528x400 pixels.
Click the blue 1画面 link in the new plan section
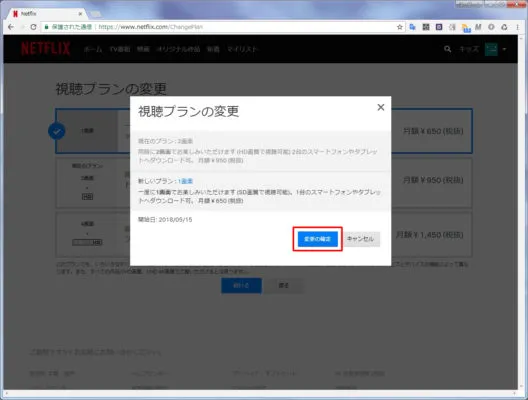[186, 181]
